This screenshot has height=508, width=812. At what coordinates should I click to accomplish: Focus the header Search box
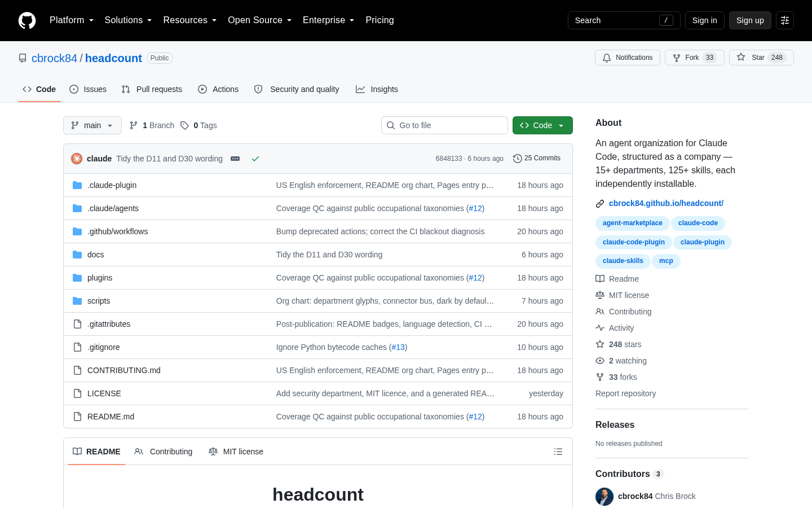(x=624, y=20)
